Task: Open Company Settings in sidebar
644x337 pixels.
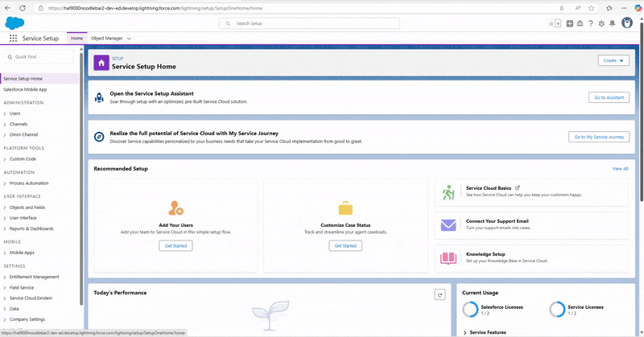Action: 27,319
